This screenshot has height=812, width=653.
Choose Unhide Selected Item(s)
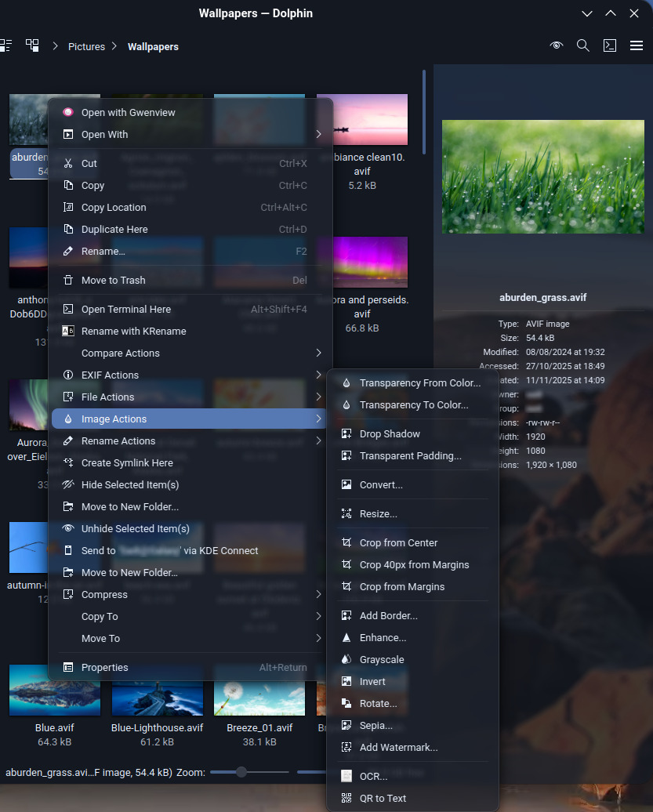(135, 529)
